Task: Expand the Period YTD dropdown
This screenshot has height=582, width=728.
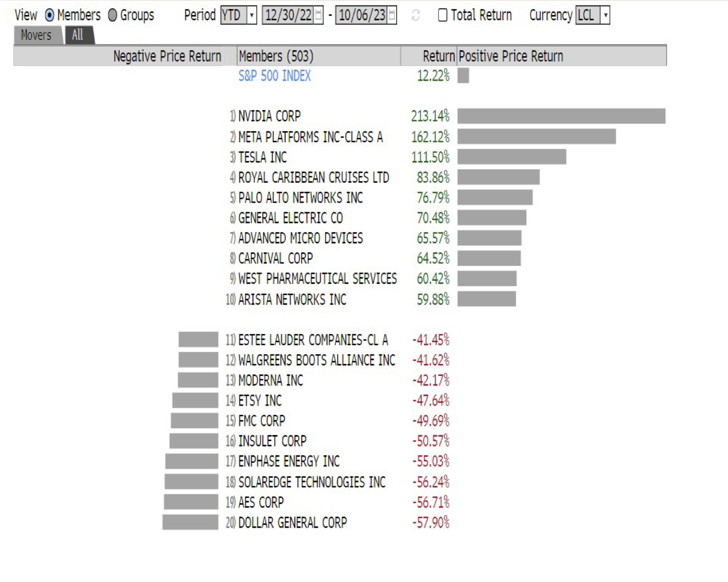Action: tap(252, 15)
